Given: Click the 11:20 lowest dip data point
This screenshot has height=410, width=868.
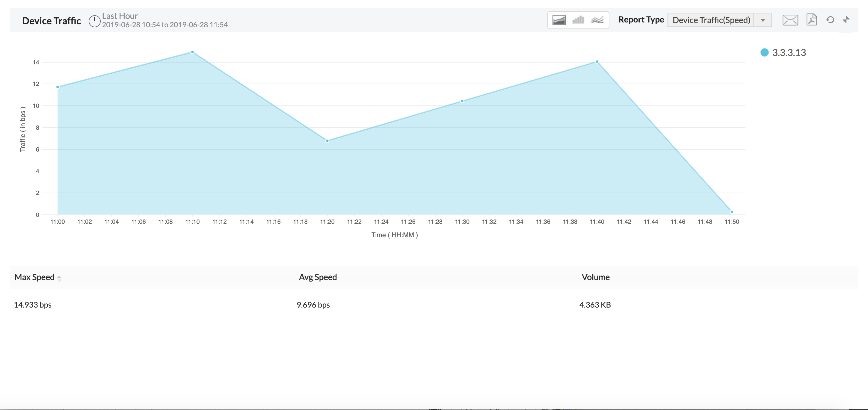Looking at the screenshot, I should [327, 141].
